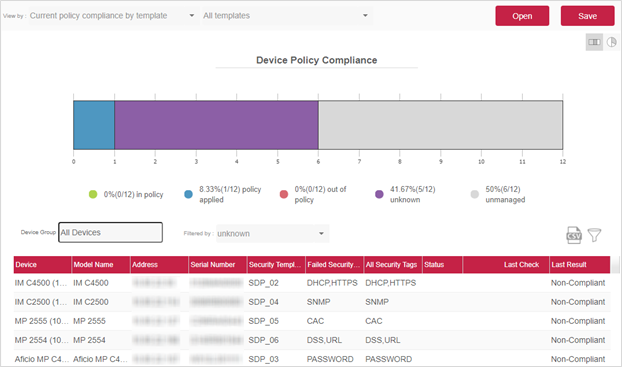The width and height of the screenshot is (622, 367).
Task: Sort by All Security Tags header
Action: tap(393, 265)
